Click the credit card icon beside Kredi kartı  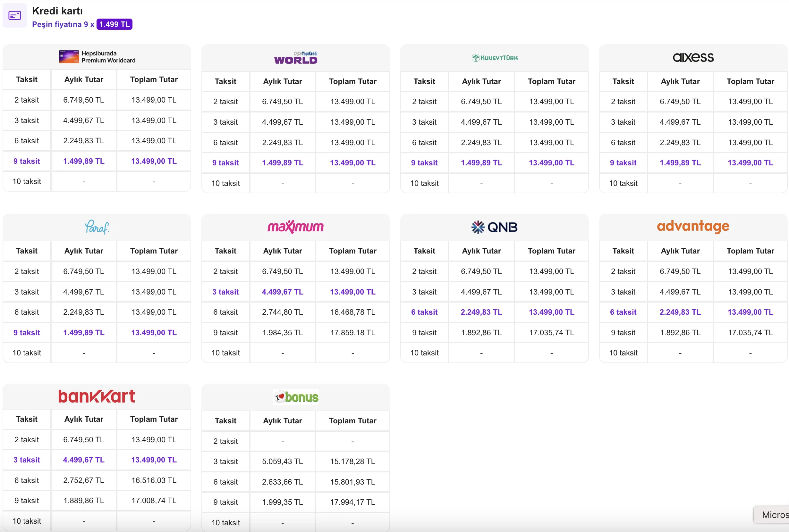click(15, 16)
